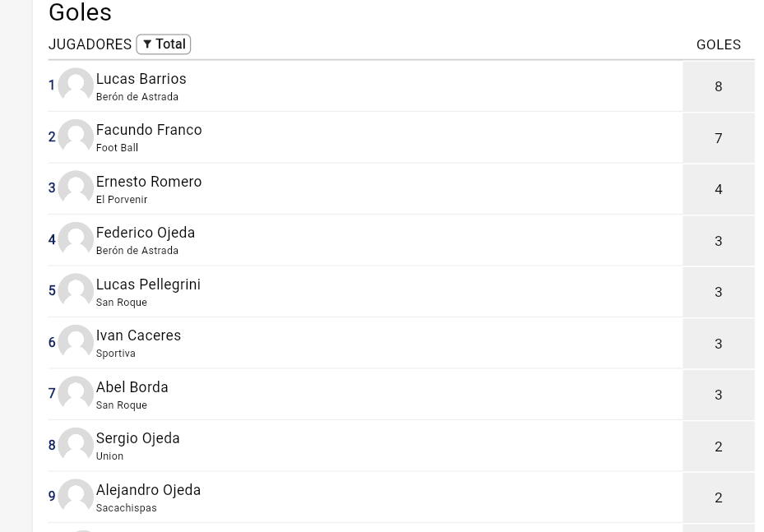Click Lucas Pellegrini avatar icon
The width and height of the screenshot is (764, 532).
76,291
